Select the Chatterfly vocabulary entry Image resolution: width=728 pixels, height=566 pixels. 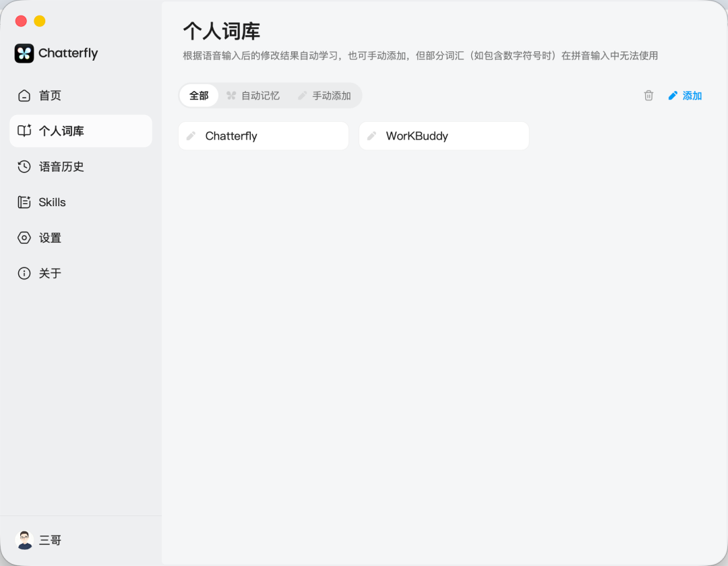264,136
